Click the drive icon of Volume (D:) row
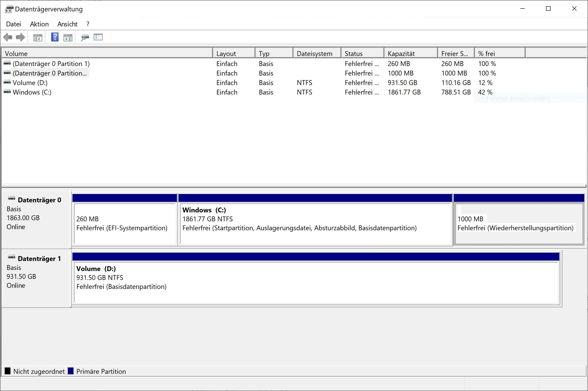 pos(7,82)
